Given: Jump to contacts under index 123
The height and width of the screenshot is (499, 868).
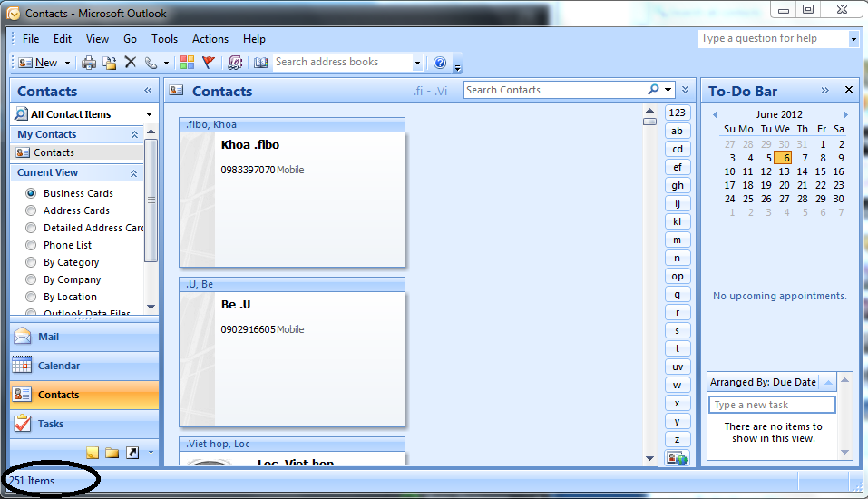Looking at the screenshot, I should click(x=677, y=113).
